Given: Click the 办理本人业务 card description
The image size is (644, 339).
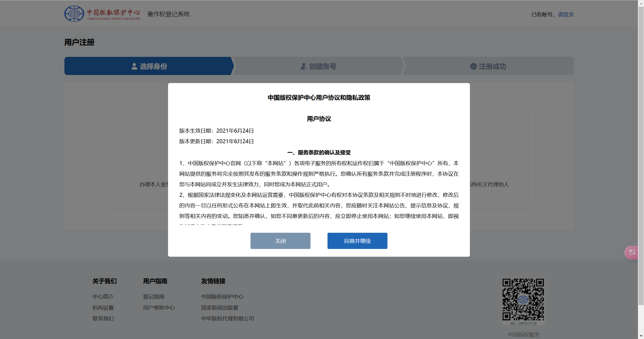Looking at the screenshot, I should coord(154,184).
